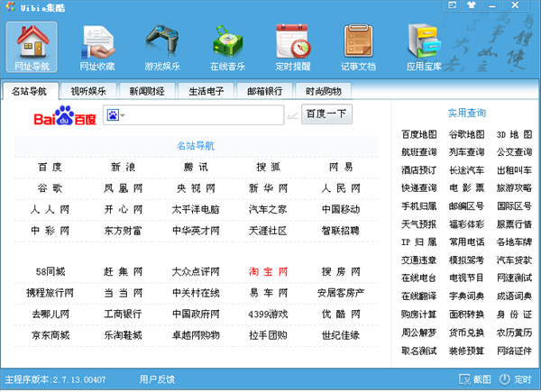Click the 百度一下 search button
The height and width of the screenshot is (392, 541).
point(326,114)
